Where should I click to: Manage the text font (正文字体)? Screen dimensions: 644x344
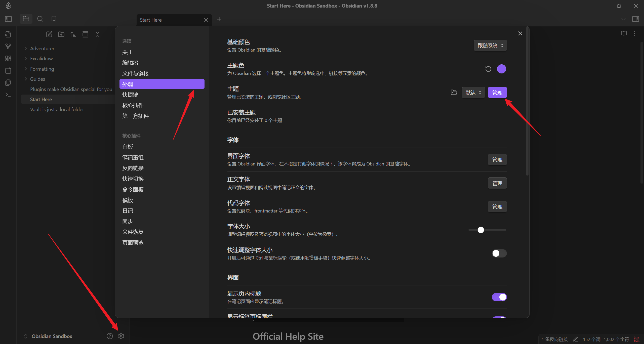coord(497,183)
